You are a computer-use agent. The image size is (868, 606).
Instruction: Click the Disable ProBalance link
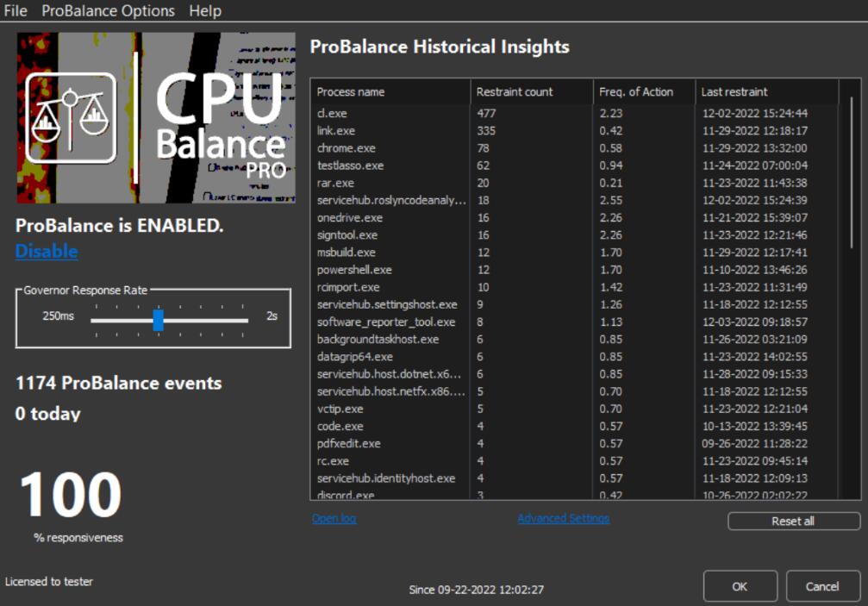(47, 251)
